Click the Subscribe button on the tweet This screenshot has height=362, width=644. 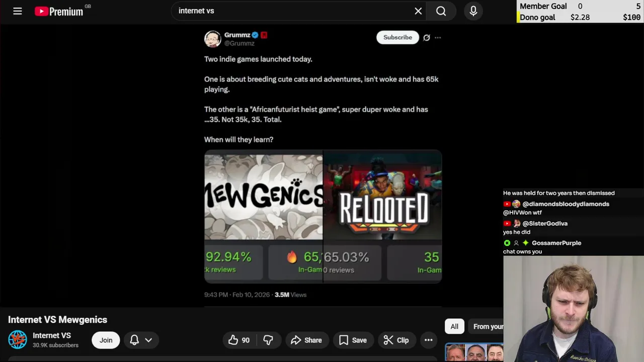(397, 37)
